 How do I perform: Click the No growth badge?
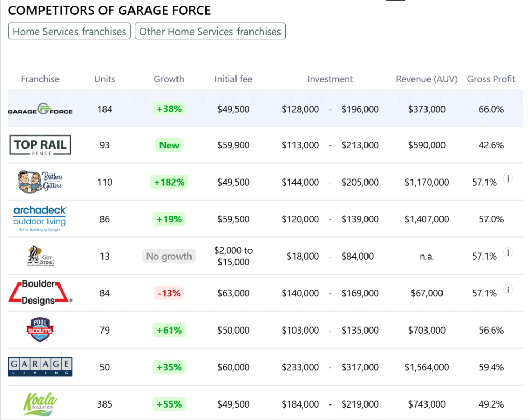(169, 256)
